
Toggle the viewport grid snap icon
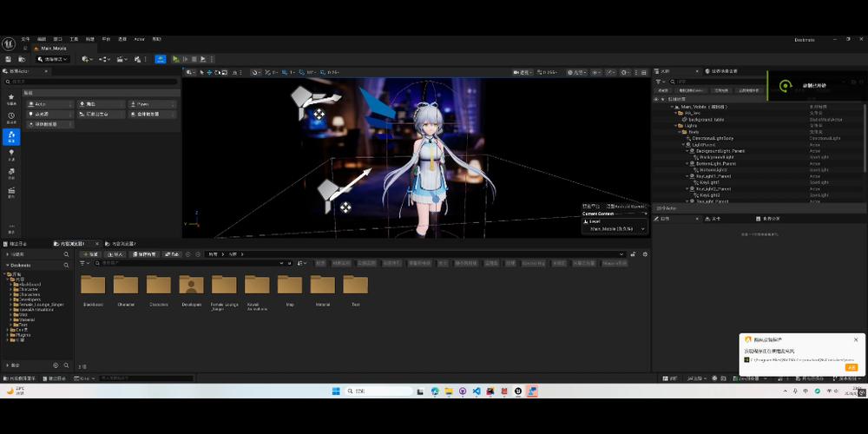click(284, 73)
